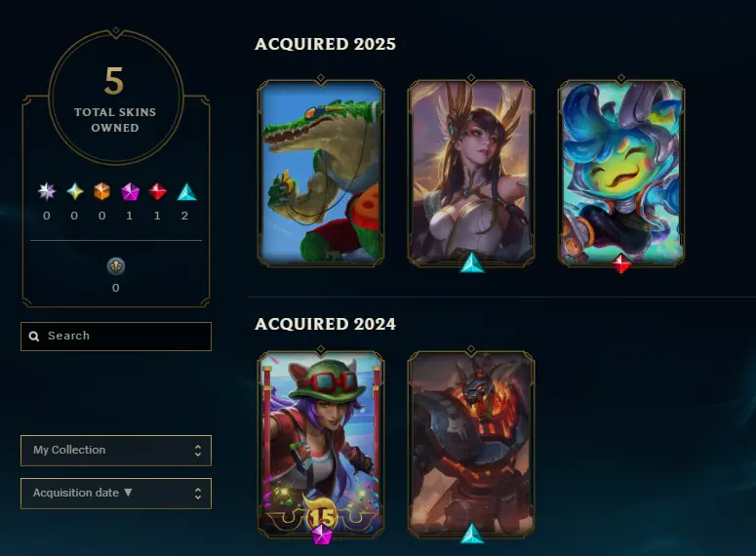Click the orange Mythic rarity gem icon
This screenshot has height=556, width=756.
(102, 191)
